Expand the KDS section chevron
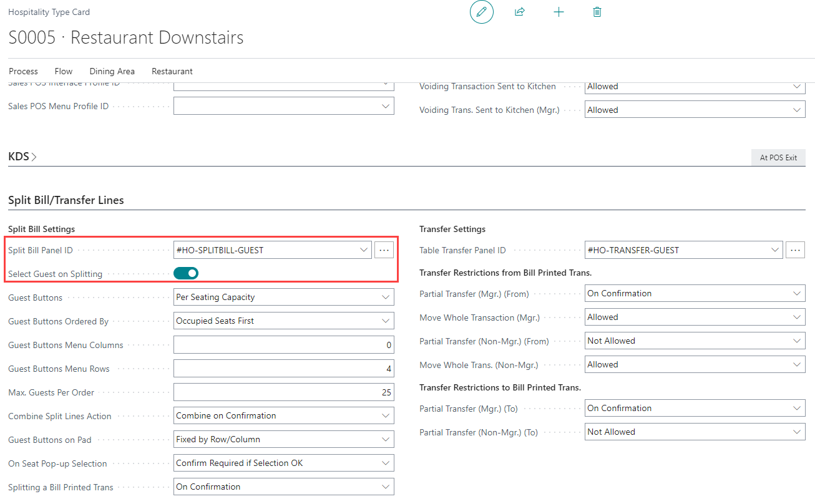The image size is (815, 504). [x=34, y=157]
